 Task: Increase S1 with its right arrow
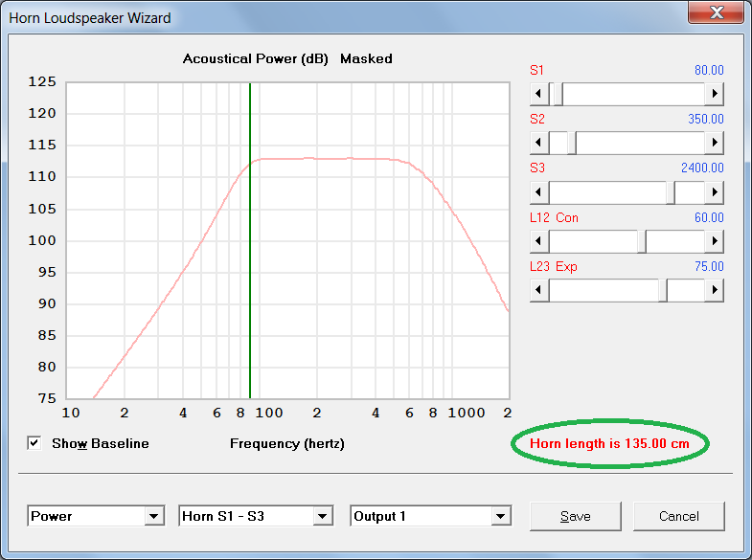tap(714, 94)
